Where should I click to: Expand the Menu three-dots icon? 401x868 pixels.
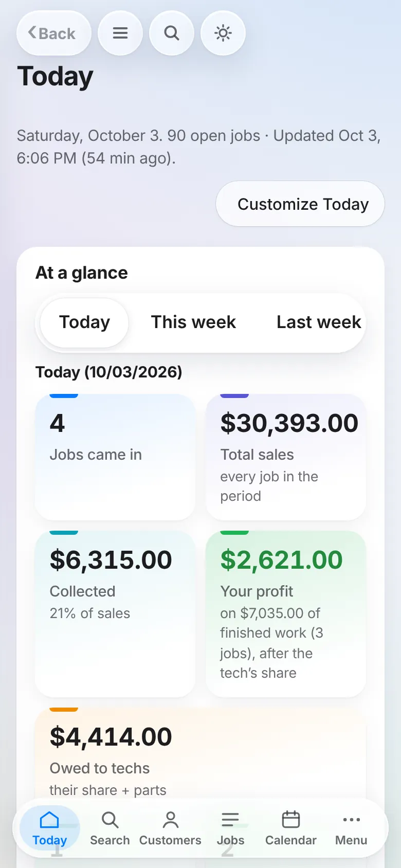pos(351,828)
